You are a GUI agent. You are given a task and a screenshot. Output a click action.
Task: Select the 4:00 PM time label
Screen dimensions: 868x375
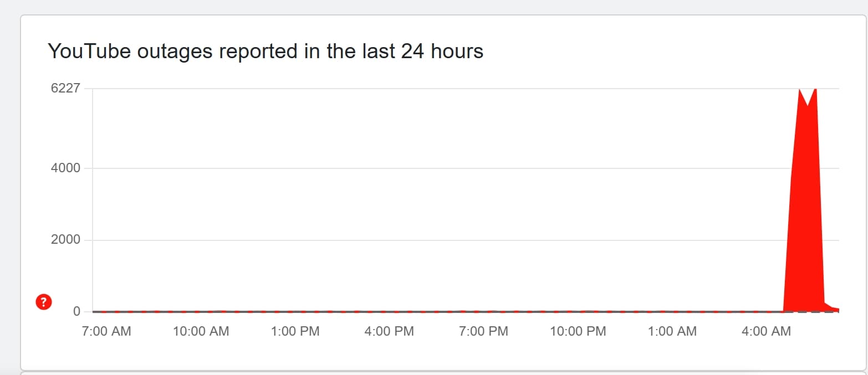tap(389, 331)
